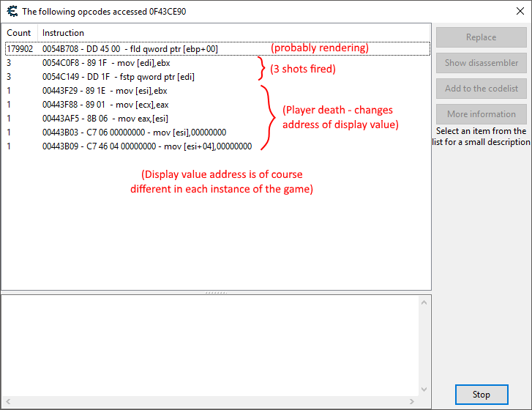Click the More information button
This screenshot has height=410, width=532.
pos(481,114)
